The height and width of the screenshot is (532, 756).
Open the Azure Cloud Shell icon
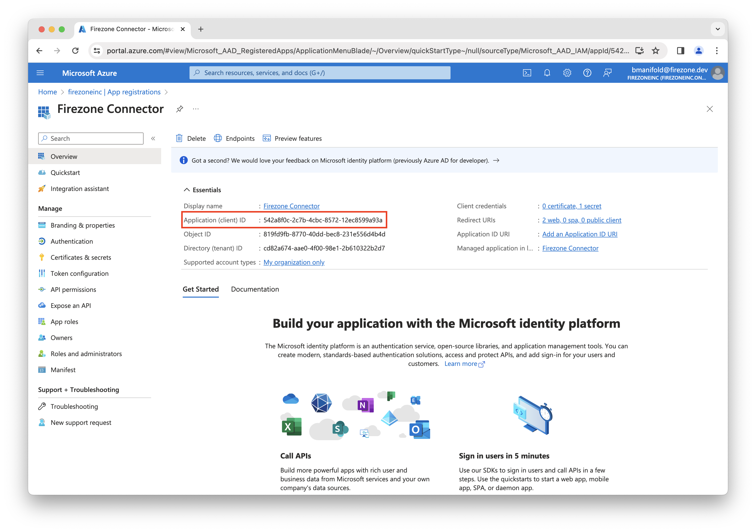coord(527,73)
